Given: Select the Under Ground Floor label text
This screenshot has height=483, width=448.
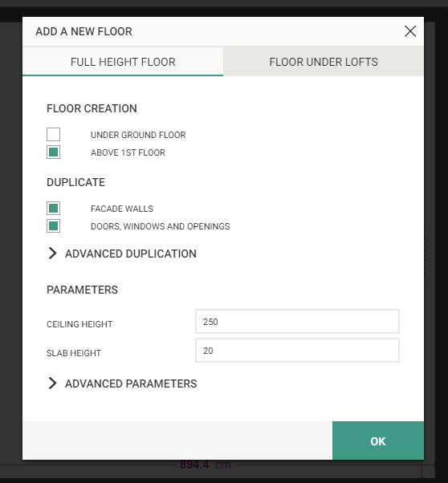Looking at the screenshot, I should pos(138,135).
